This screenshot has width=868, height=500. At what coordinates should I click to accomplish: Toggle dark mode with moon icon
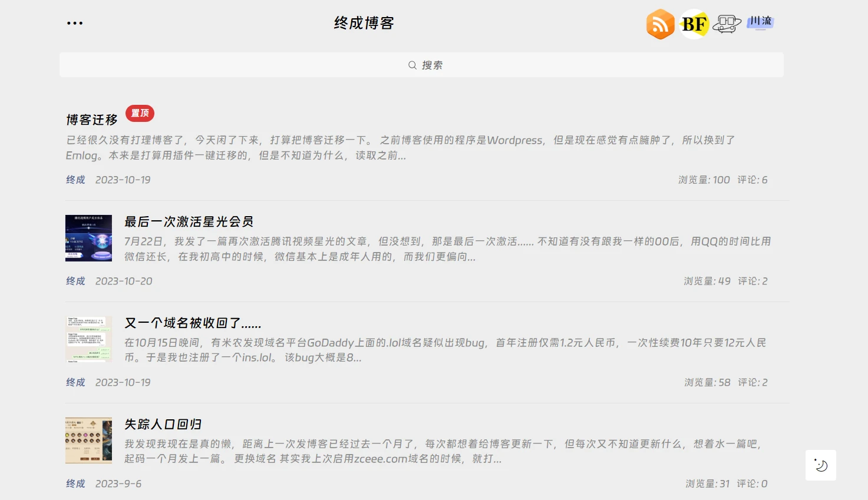tap(820, 465)
